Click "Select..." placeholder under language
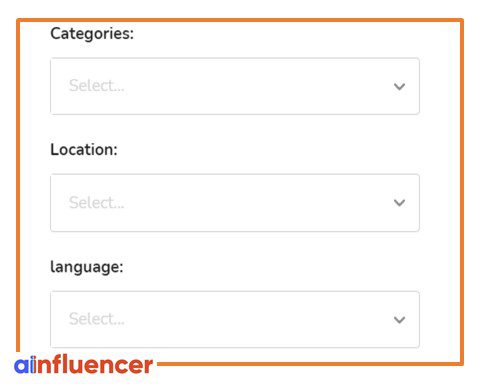480x384 pixels. [97, 319]
